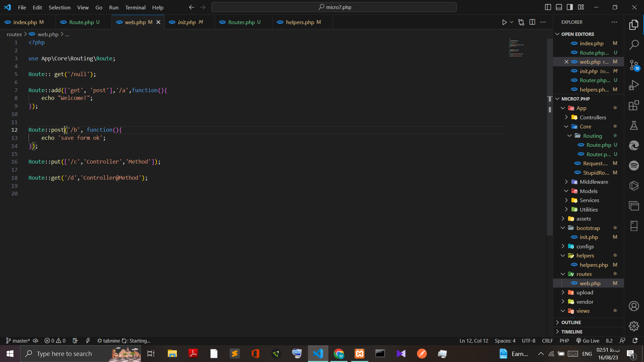Open errors and warnings count in status bar
The width and height of the screenshot is (644, 362).
coord(55,341)
